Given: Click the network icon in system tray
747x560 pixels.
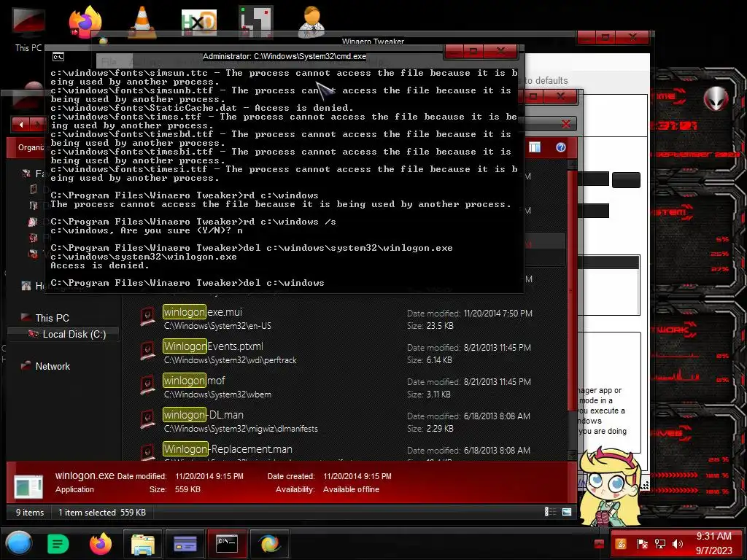Looking at the screenshot, I should pos(659,543).
